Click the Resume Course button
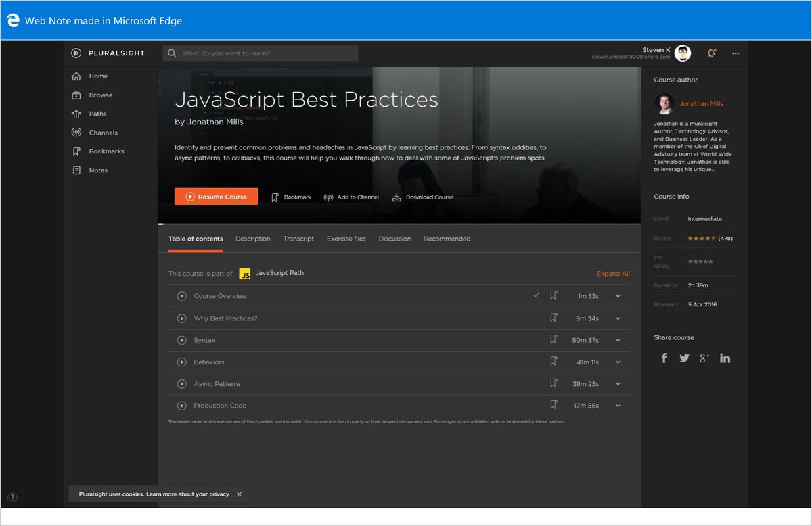Image resolution: width=812 pixels, height=526 pixels. pyautogui.click(x=216, y=197)
